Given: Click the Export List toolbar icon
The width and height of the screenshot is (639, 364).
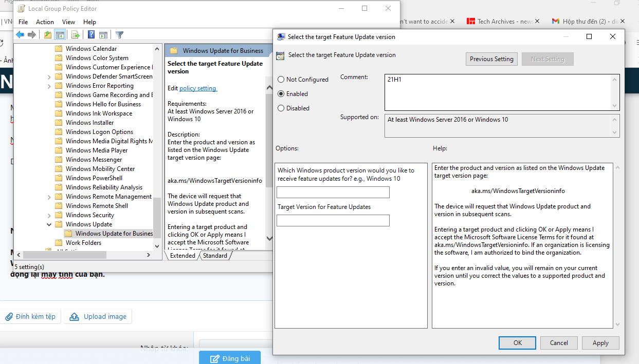Looking at the screenshot, I should pyautogui.click(x=76, y=35).
